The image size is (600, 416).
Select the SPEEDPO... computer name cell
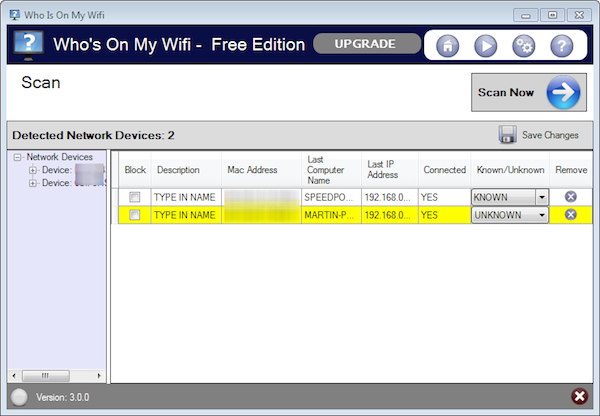click(331, 197)
